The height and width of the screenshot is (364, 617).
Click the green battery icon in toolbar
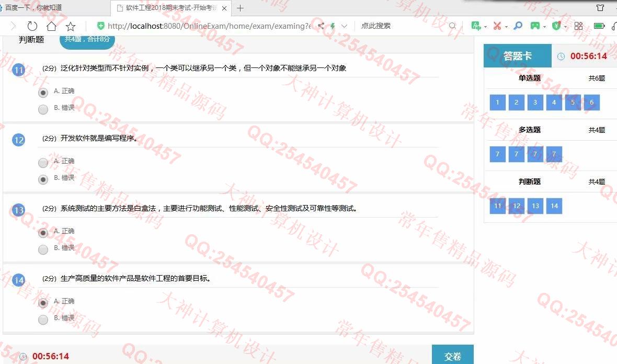pyautogui.click(x=599, y=26)
